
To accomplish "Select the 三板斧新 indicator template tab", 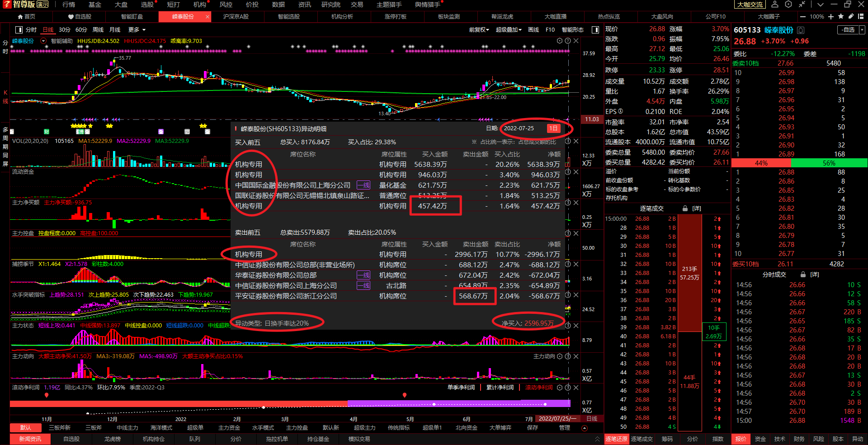I will coord(60,428).
